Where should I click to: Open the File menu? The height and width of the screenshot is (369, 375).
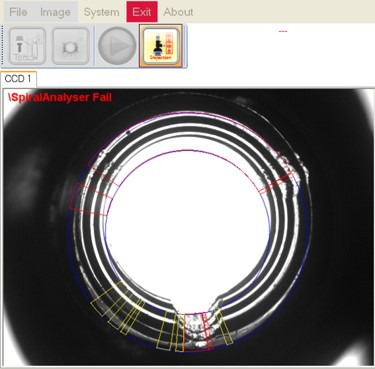18,12
